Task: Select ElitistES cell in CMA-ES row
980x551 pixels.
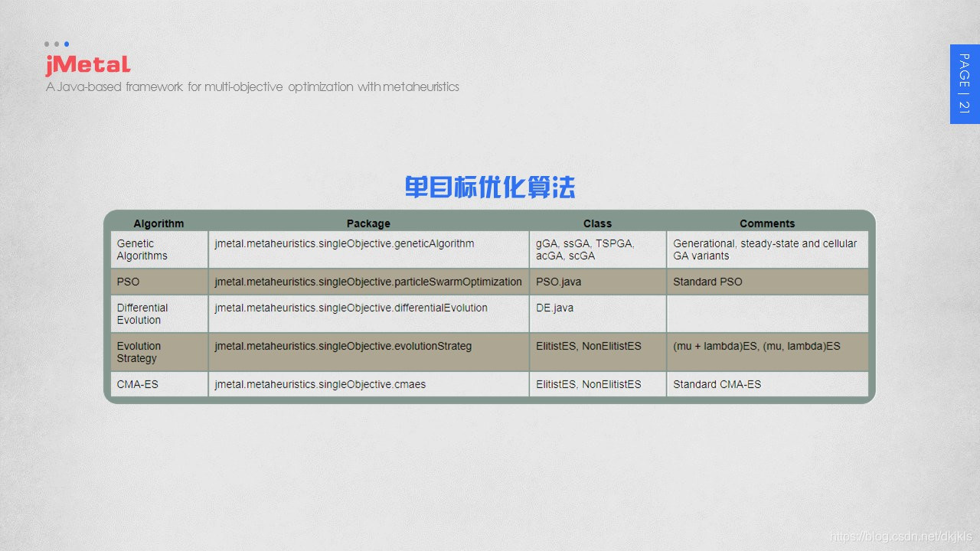Action: pyautogui.click(x=597, y=384)
